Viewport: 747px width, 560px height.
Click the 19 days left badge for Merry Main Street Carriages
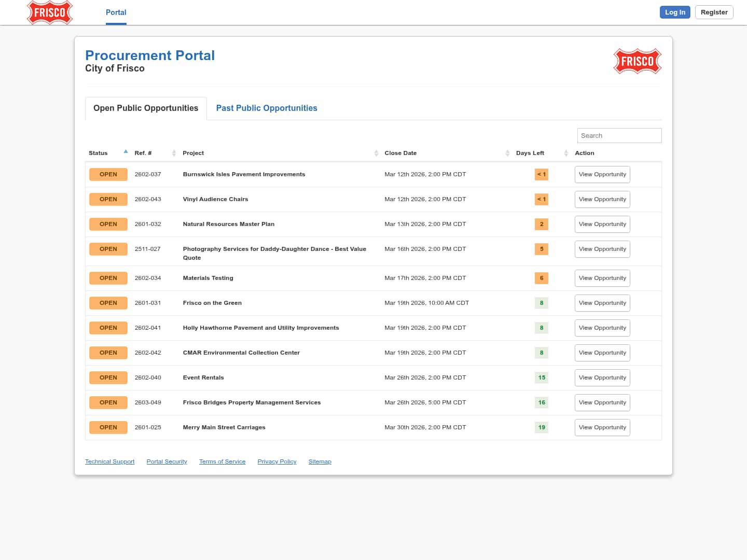[541, 427]
